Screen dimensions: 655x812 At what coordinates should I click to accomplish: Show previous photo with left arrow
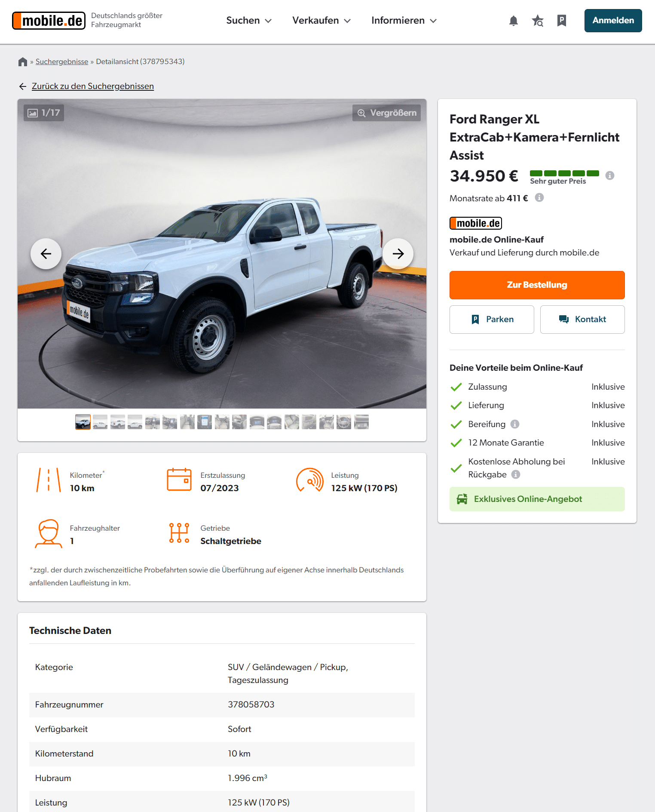pyautogui.click(x=46, y=254)
